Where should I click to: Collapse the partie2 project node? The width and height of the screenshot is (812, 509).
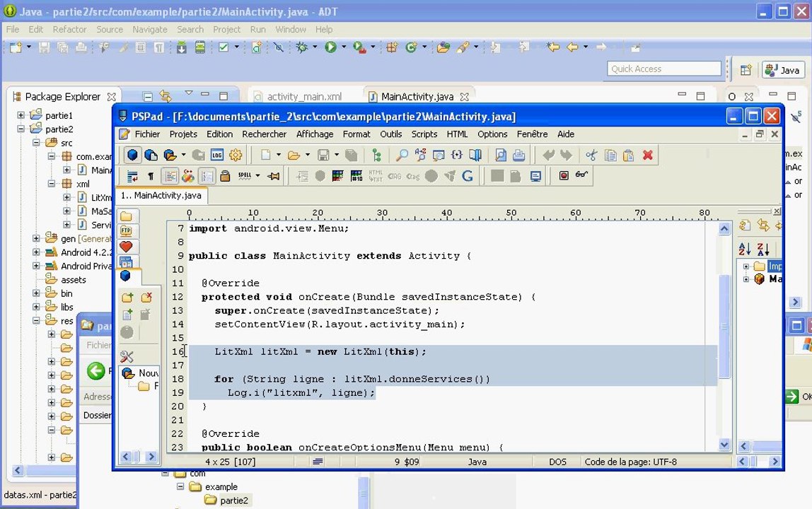(21, 129)
